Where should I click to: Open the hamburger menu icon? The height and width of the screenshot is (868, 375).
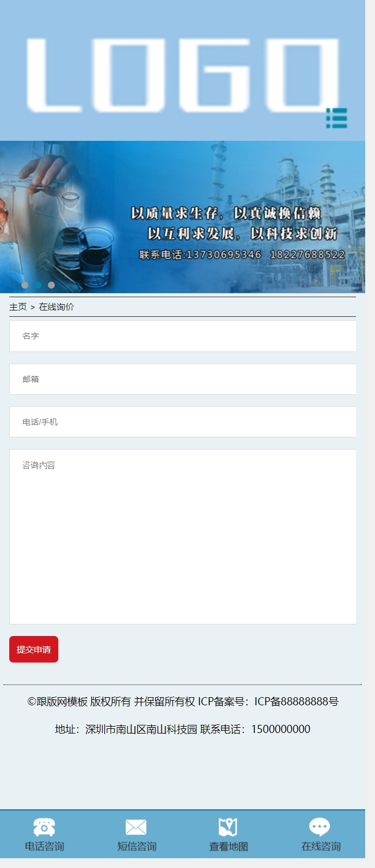click(x=336, y=118)
